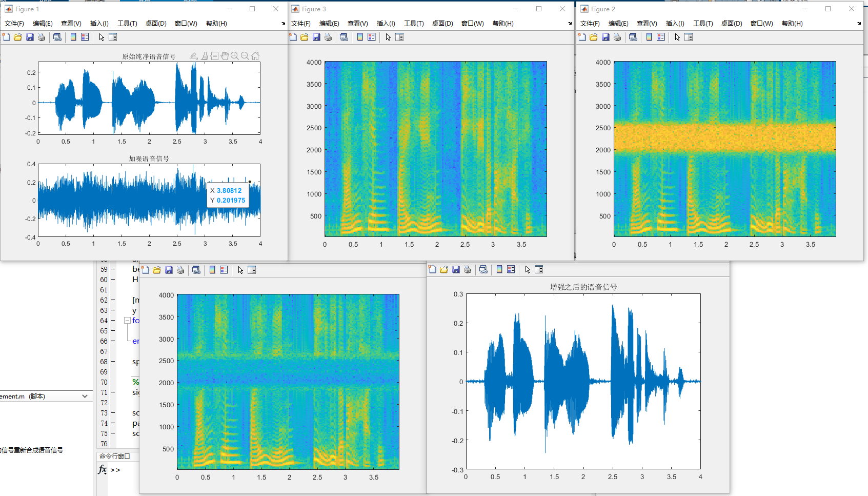Activate Pan hand tool in Figure 1 axes toolbar
Image resolution: width=868 pixels, height=496 pixels.
(x=225, y=56)
